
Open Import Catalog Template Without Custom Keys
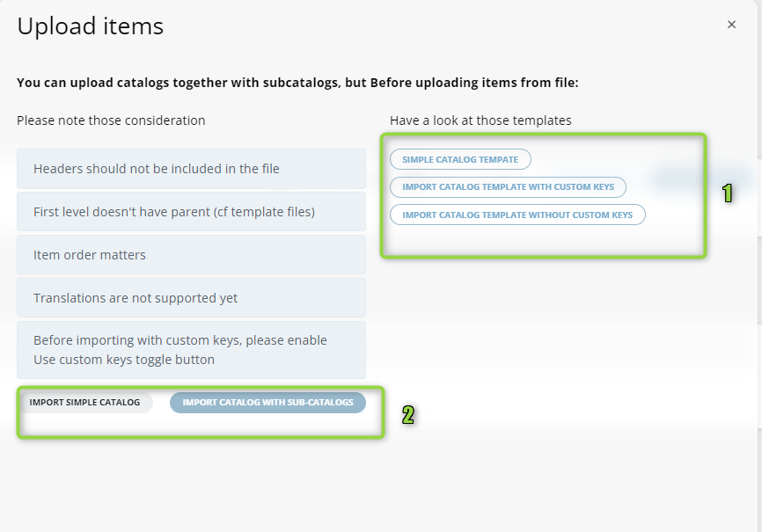pos(517,215)
